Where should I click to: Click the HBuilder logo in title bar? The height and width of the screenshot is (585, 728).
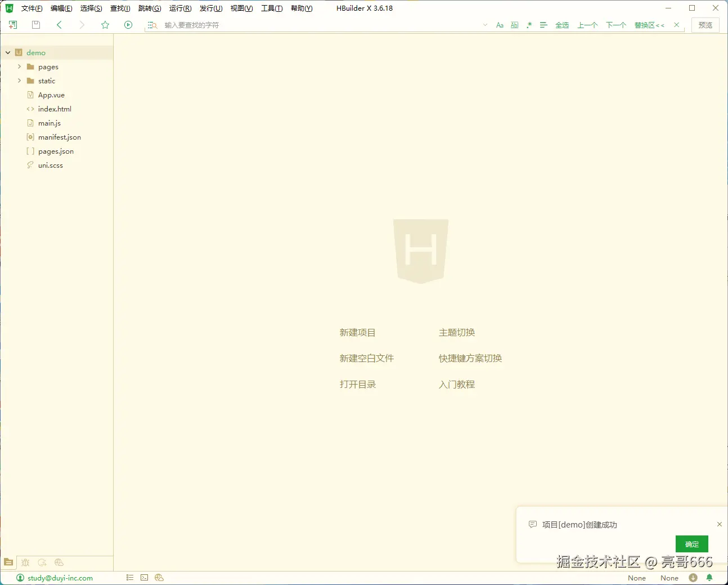pyautogui.click(x=9, y=8)
